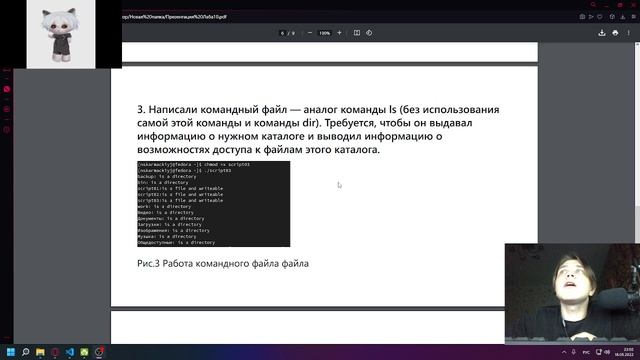Open network status in system tray
Screen dimensions: 640x360
tap(598, 352)
